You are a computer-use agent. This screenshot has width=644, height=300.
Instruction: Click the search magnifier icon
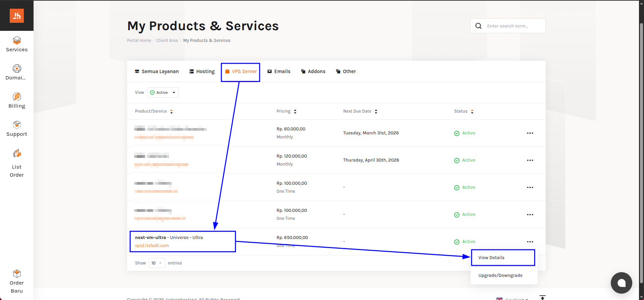tap(479, 26)
